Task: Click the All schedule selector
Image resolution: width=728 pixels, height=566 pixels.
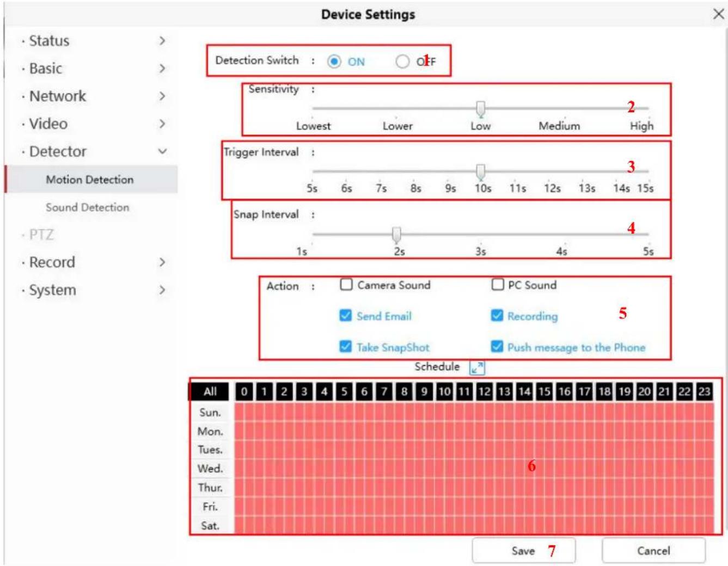Action: pos(210,391)
